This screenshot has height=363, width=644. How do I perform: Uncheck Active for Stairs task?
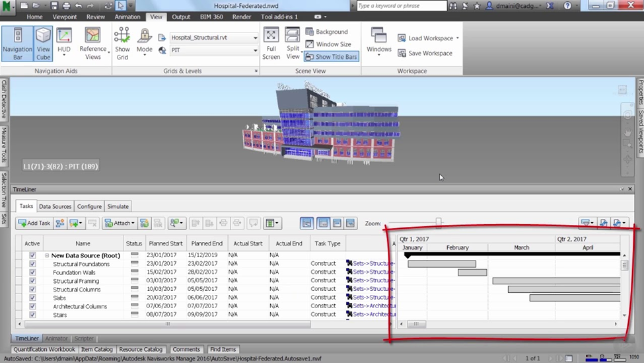(32, 315)
